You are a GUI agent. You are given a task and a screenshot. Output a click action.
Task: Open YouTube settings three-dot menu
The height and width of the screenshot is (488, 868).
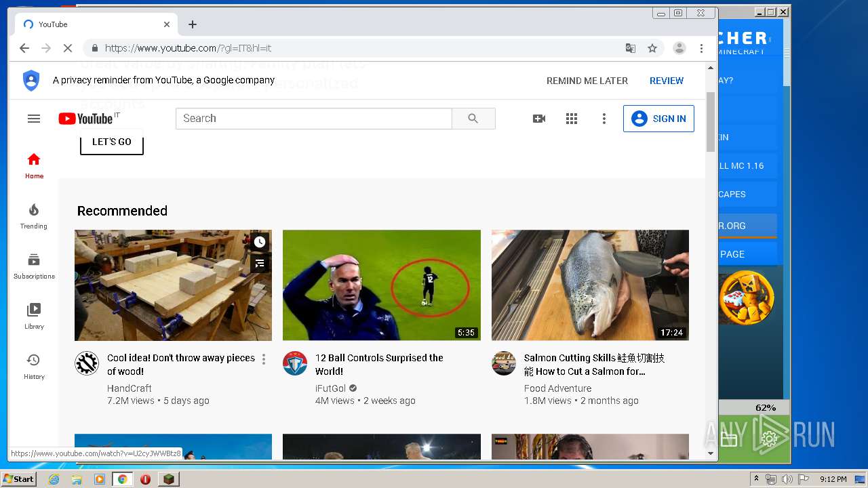tap(604, 119)
